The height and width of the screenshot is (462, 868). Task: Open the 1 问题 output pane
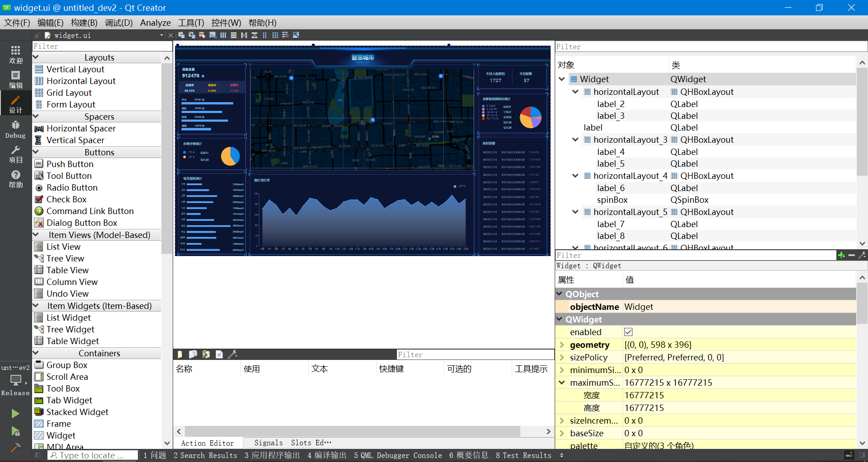(155, 455)
